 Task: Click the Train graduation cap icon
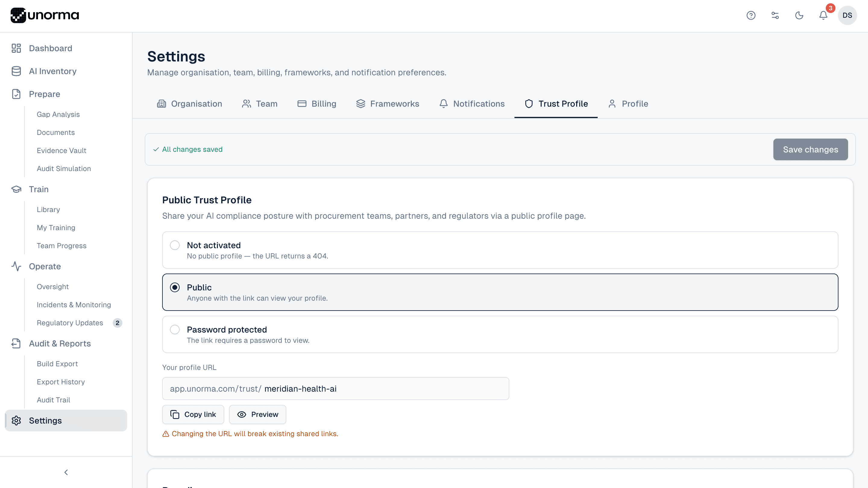16,189
